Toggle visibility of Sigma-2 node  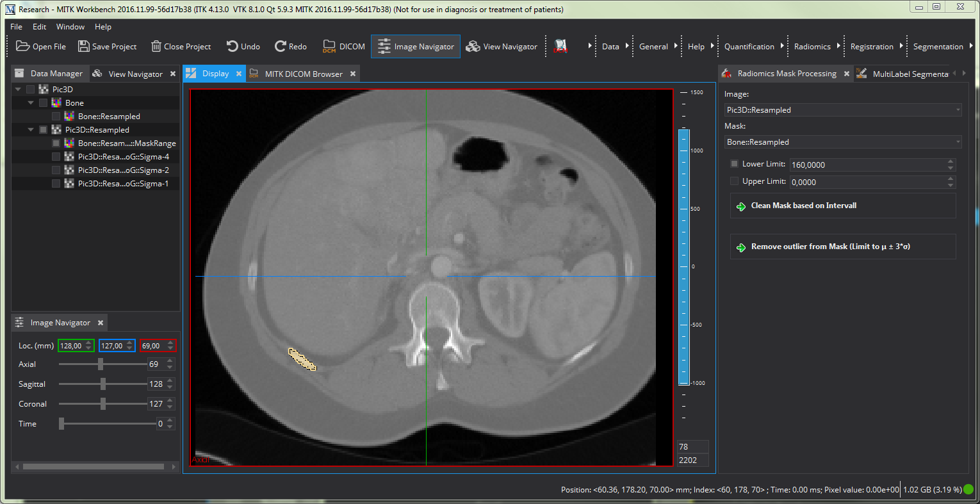[x=56, y=170]
